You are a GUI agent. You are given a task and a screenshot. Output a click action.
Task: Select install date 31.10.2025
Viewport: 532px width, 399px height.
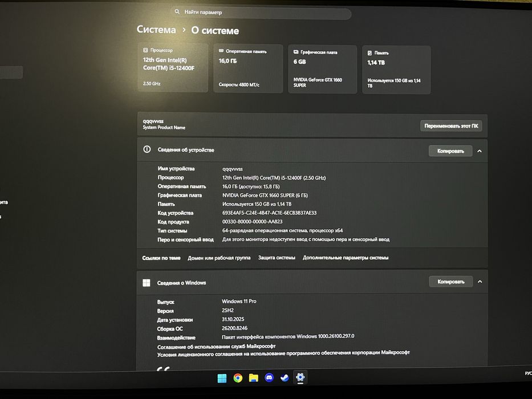[x=233, y=319]
